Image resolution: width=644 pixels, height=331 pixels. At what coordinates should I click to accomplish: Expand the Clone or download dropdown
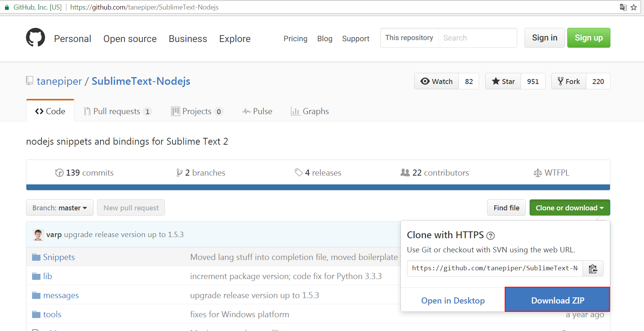point(570,208)
